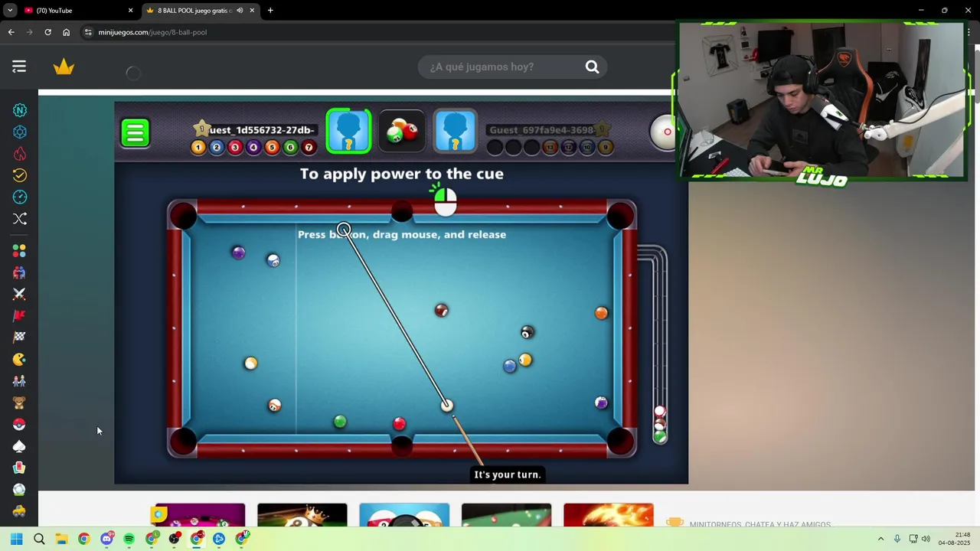The height and width of the screenshot is (551, 980).
Task: Click the black 8 ball on the table
Action: click(527, 332)
